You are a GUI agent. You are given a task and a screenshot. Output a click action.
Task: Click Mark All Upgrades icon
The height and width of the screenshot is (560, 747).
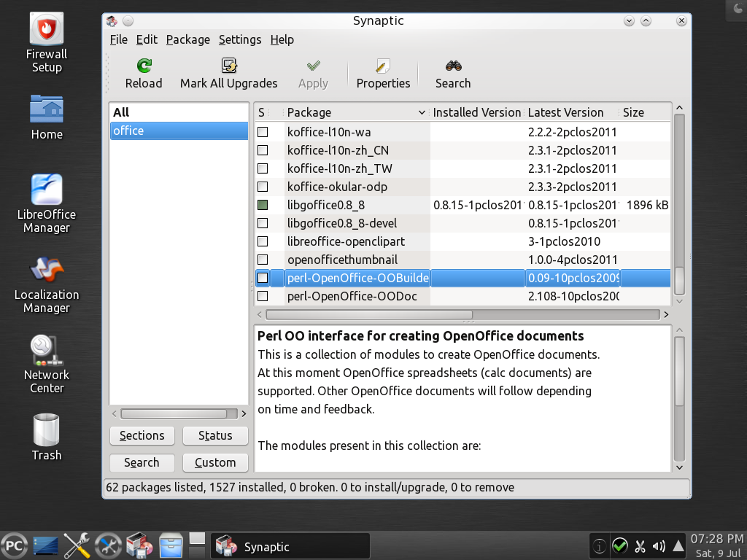[229, 66]
